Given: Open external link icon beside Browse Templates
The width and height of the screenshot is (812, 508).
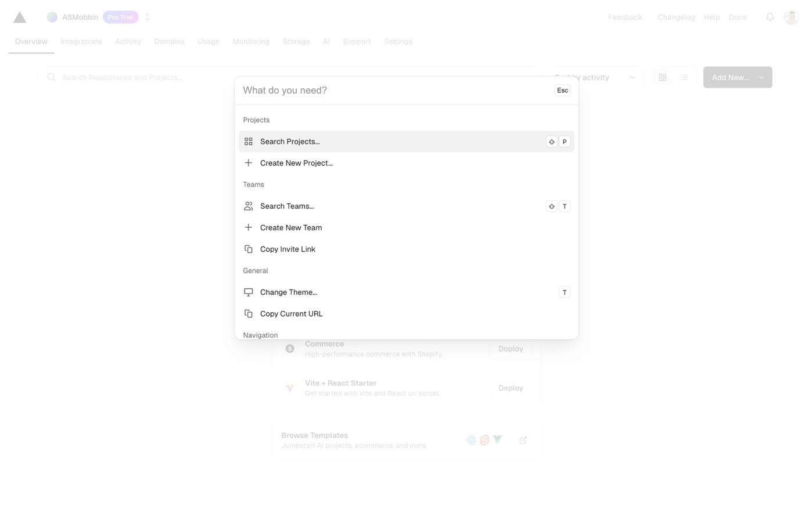Looking at the screenshot, I should pyautogui.click(x=523, y=440).
